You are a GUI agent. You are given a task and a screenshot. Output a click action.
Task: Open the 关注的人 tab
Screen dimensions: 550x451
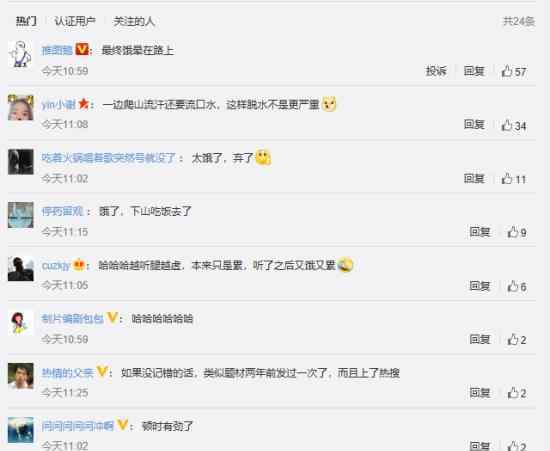coord(134,21)
